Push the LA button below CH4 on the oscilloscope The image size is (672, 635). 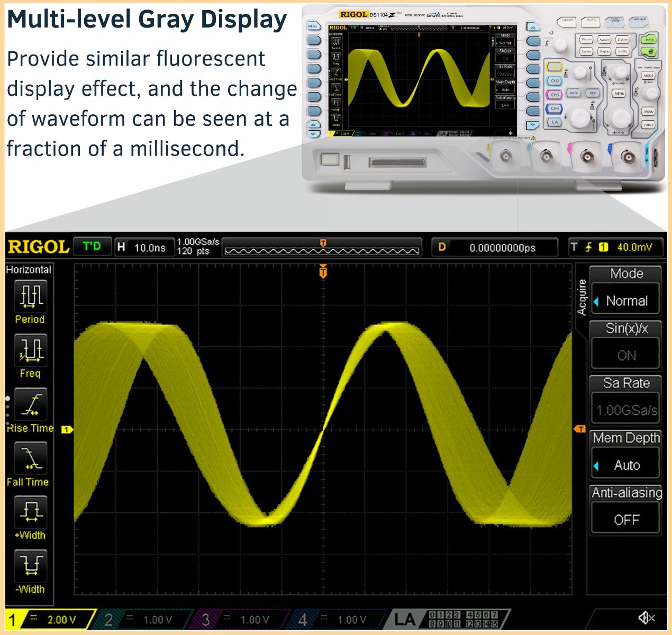point(554,122)
